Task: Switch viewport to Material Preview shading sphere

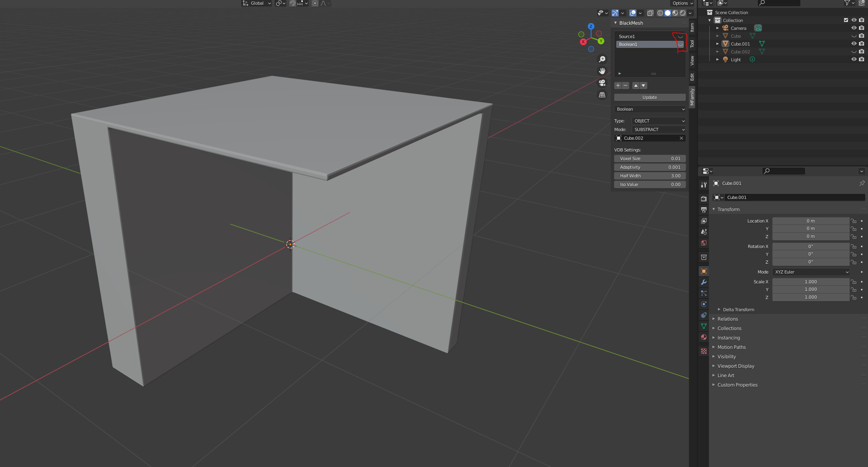Action: [x=675, y=13]
